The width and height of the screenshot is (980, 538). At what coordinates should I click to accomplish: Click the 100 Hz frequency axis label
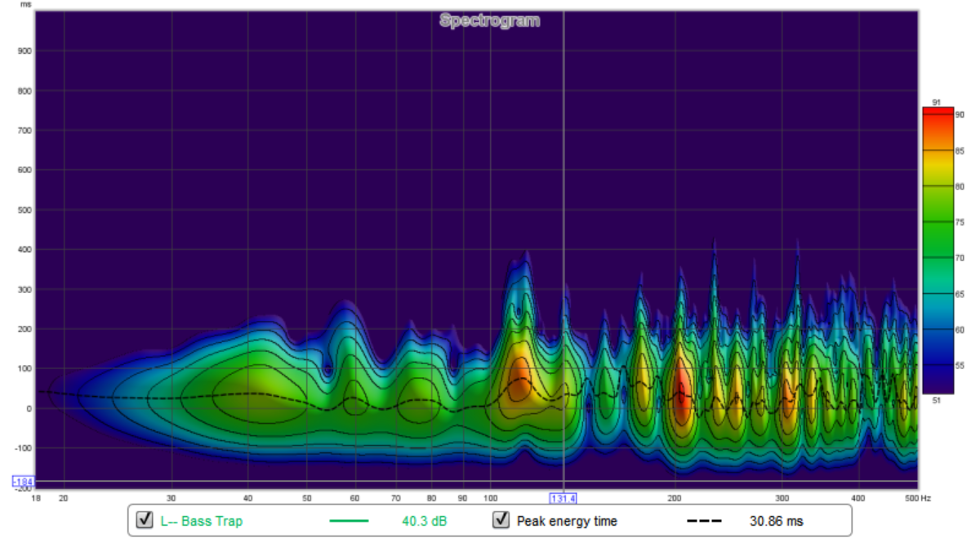tap(490, 497)
